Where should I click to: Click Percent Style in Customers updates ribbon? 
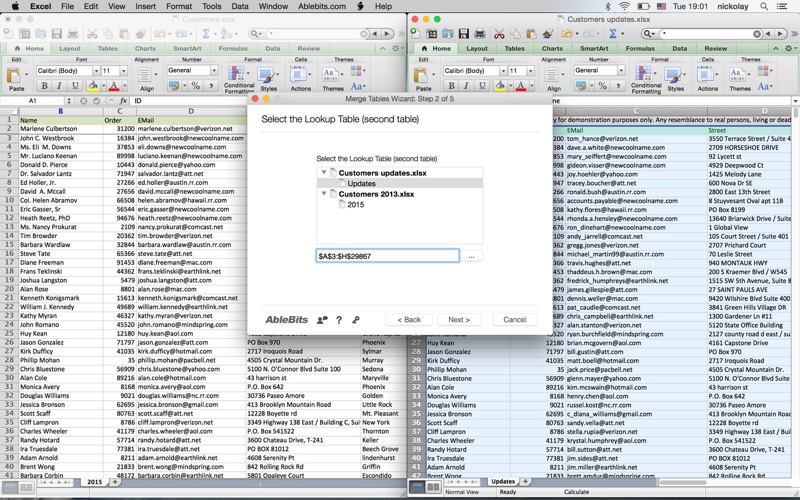coord(603,86)
